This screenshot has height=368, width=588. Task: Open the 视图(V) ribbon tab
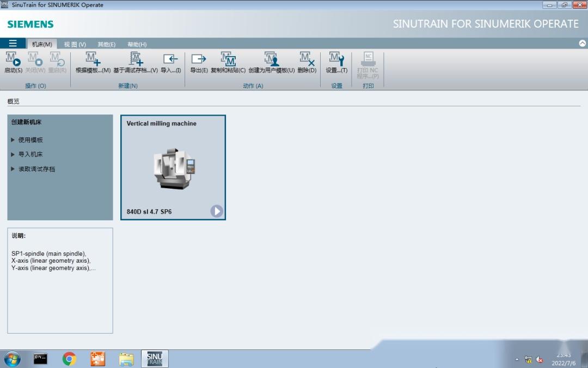click(x=75, y=44)
